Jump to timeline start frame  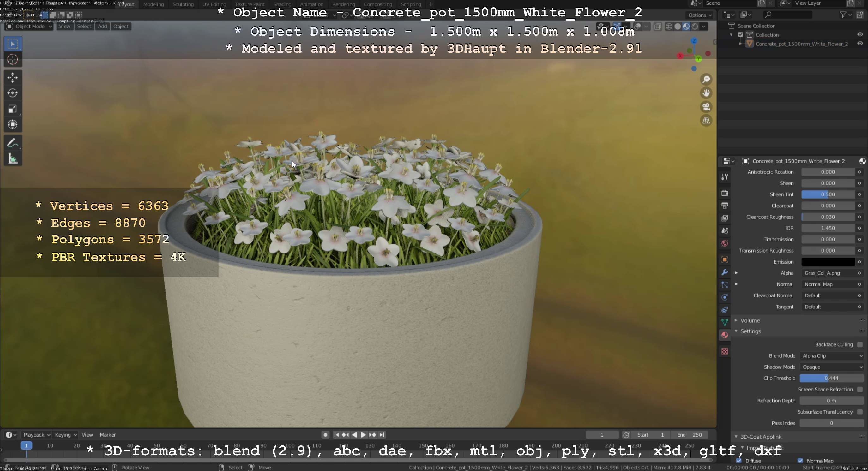(336, 435)
